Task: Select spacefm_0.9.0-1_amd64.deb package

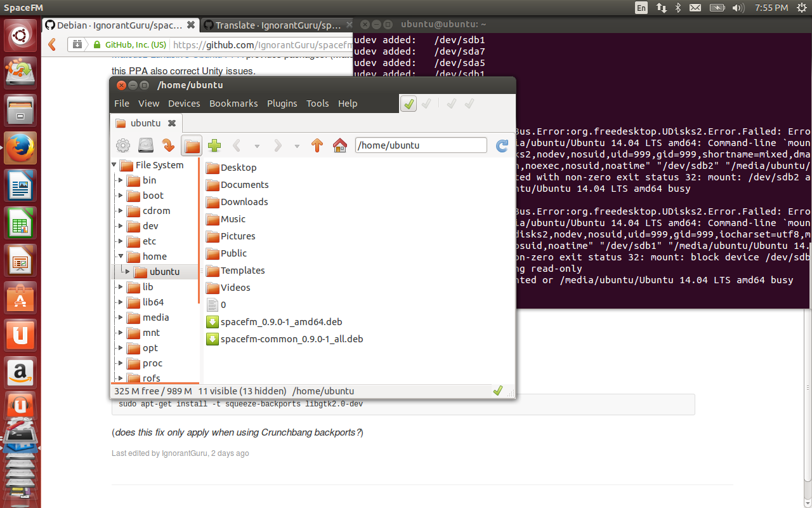Action: (275, 322)
